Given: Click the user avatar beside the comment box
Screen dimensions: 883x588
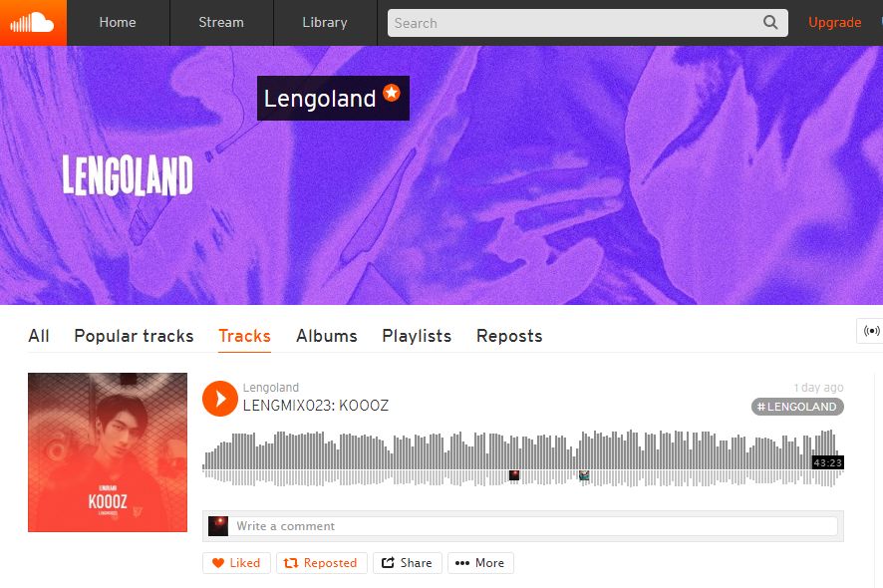Looking at the screenshot, I should point(218,526).
